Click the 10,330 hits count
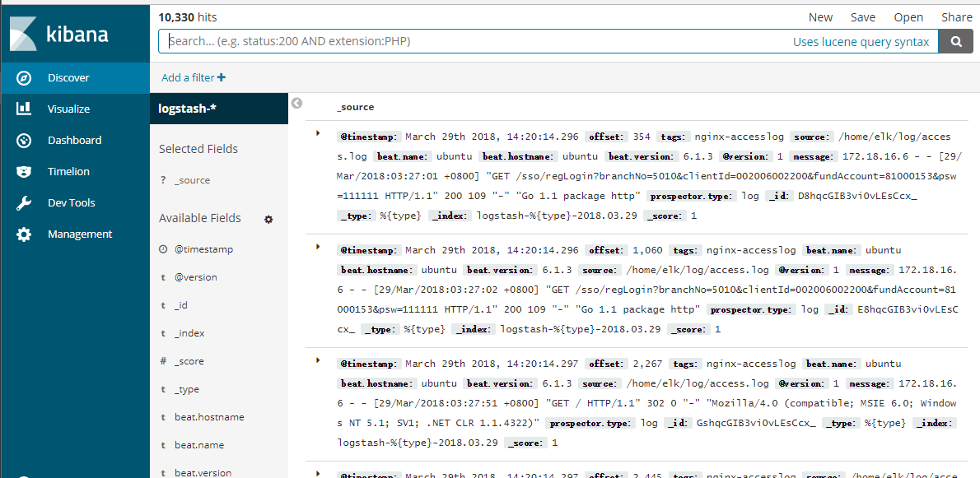980x478 pixels. coord(188,17)
